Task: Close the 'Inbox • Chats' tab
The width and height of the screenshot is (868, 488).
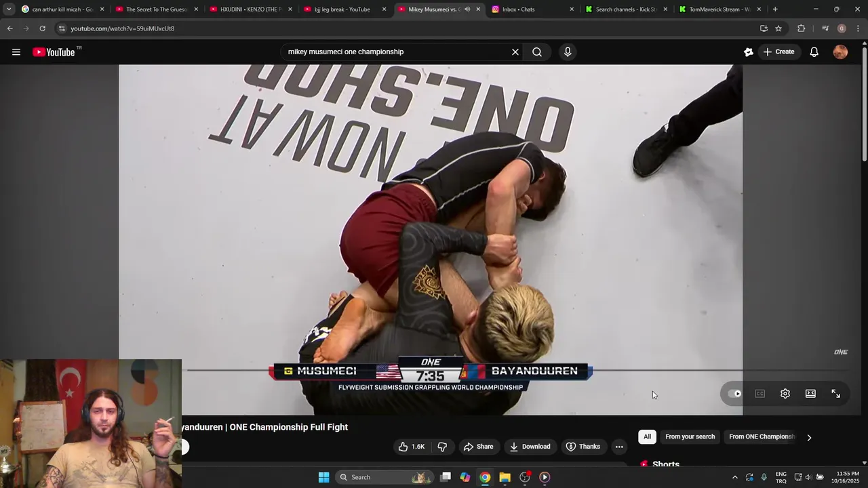Action: click(x=572, y=9)
